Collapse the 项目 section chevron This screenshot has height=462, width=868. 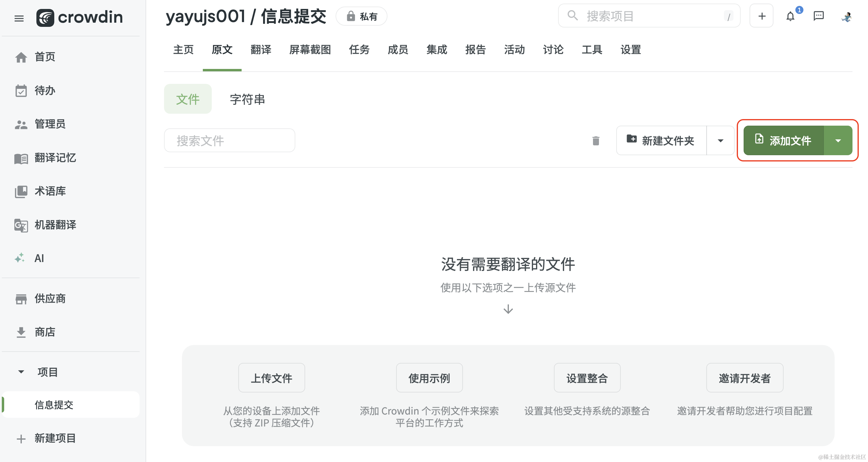tap(21, 371)
